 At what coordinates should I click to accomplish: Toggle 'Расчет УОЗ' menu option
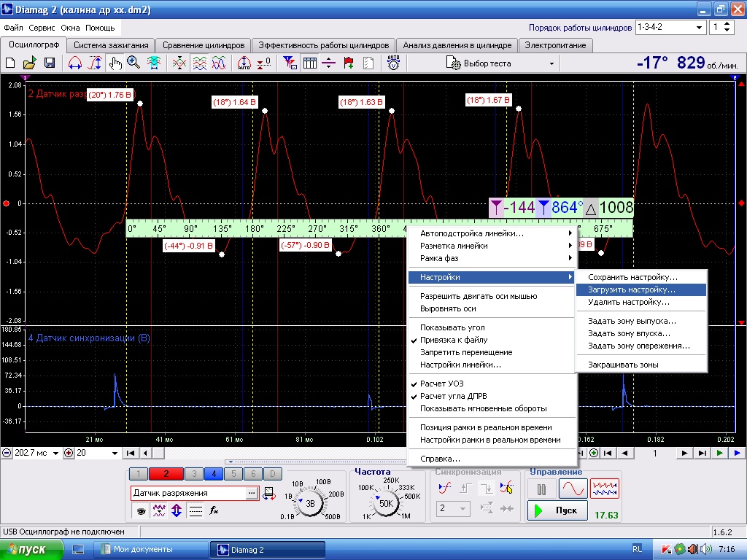tap(492, 384)
